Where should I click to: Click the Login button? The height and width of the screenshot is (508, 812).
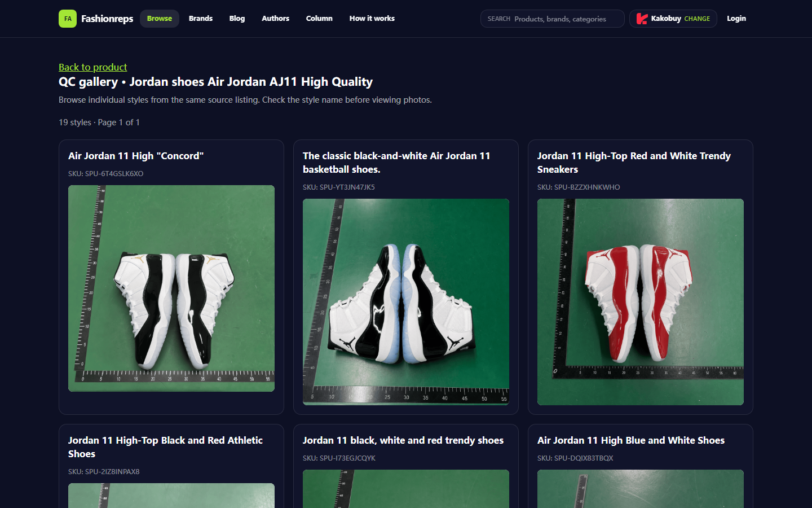[x=736, y=19]
